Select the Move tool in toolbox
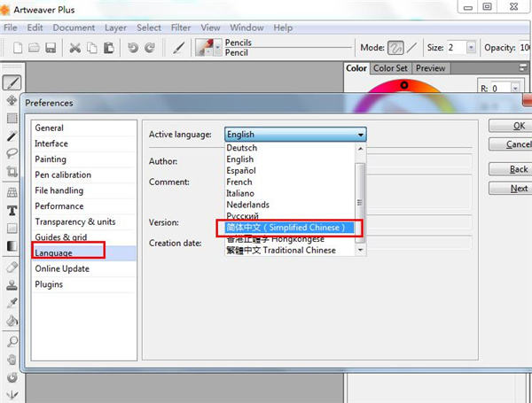This screenshot has width=532, height=403. click(12, 100)
